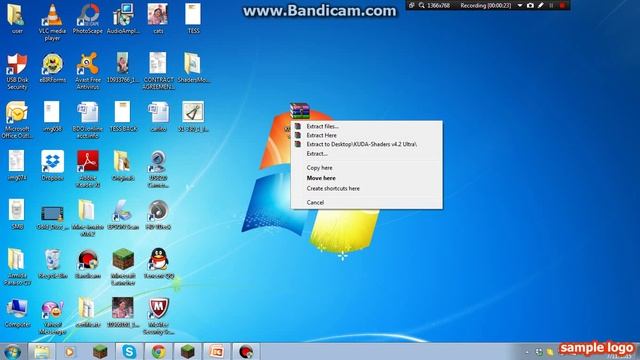
Task: Select the Computer desktop icon
Action: point(17,313)
